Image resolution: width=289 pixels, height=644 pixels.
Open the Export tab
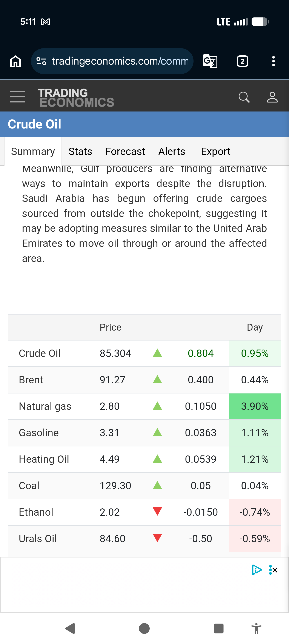(216, 152)
